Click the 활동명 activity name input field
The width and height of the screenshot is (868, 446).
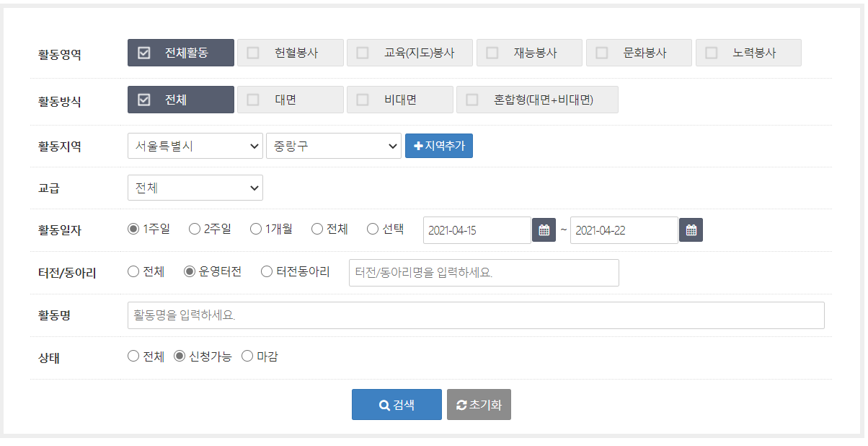coord(475,315)
